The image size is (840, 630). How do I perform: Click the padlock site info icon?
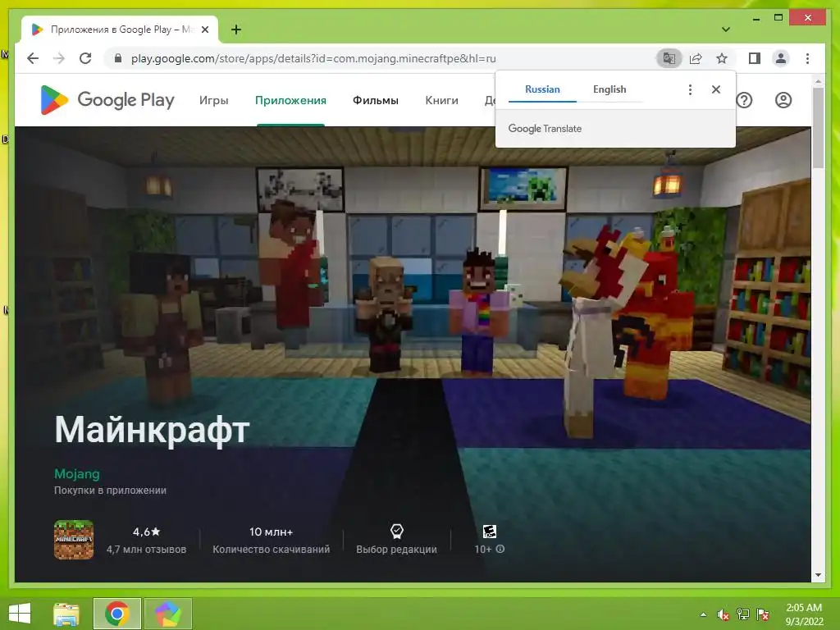(x=118, y=58)
